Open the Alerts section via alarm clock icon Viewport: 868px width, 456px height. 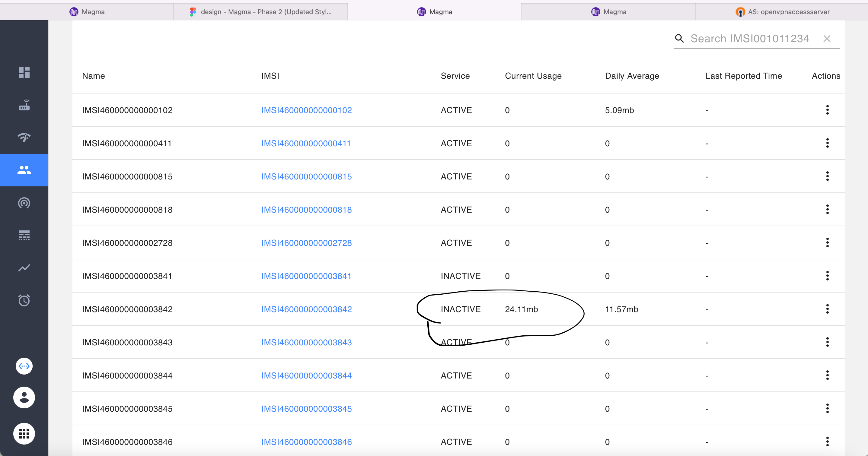24,300
